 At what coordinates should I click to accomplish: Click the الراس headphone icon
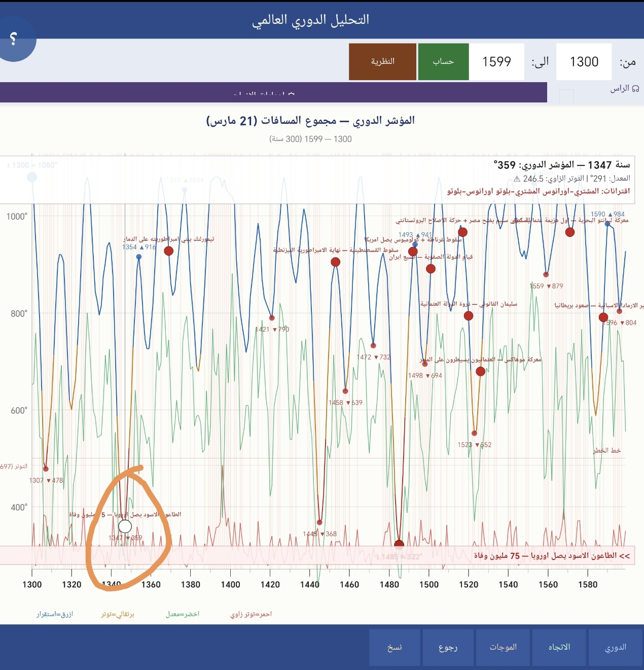(635, 89)
